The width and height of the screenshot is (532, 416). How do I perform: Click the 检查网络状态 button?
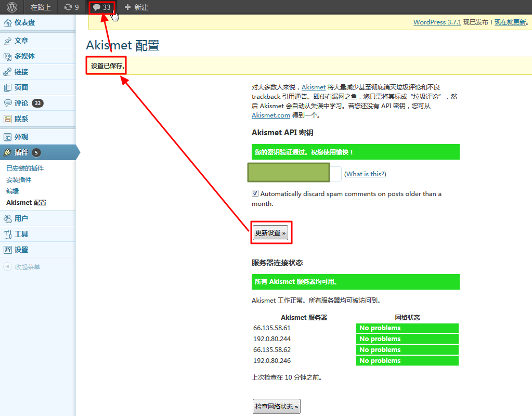point(277,407)
